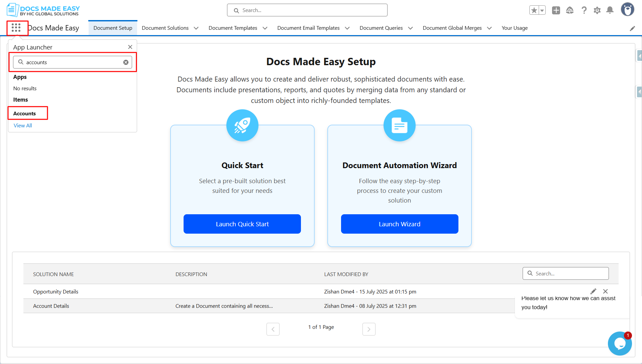Select 'Zishan Dme4 - 08 July 2025' cell
This screenshot has height=364, width=642.
(x=370, y=306)
